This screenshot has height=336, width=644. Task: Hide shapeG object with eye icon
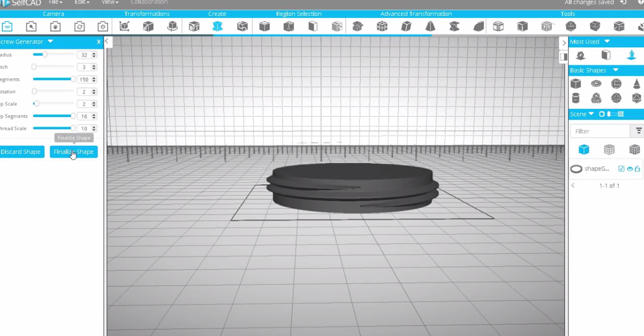(630, 169)
